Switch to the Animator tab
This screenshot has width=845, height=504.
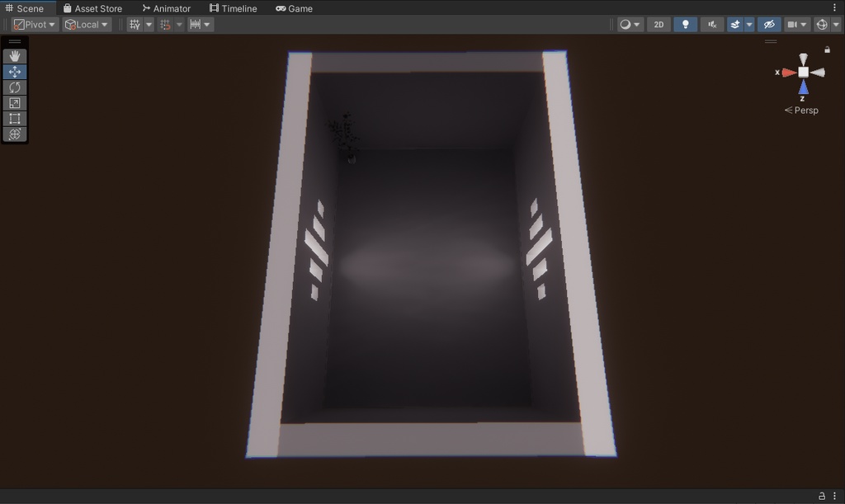(167, 8)
